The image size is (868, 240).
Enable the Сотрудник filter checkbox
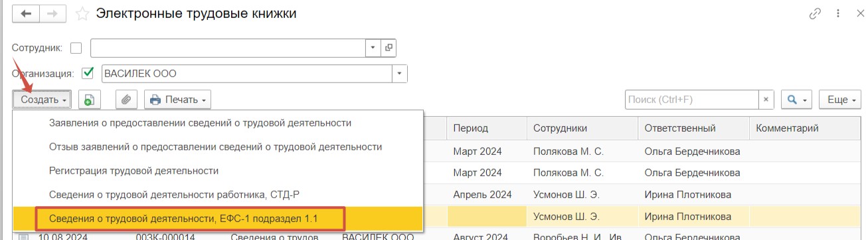pyautogui.click(x=76, y=48)
